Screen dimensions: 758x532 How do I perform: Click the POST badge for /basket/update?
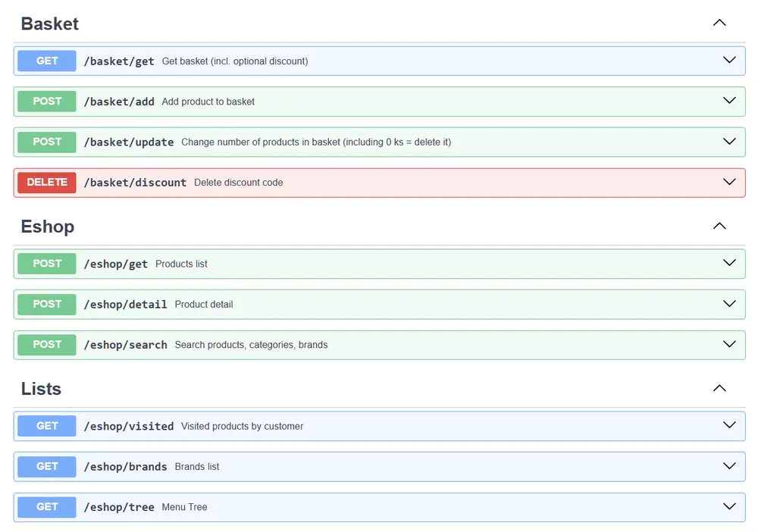coord(47,142)
